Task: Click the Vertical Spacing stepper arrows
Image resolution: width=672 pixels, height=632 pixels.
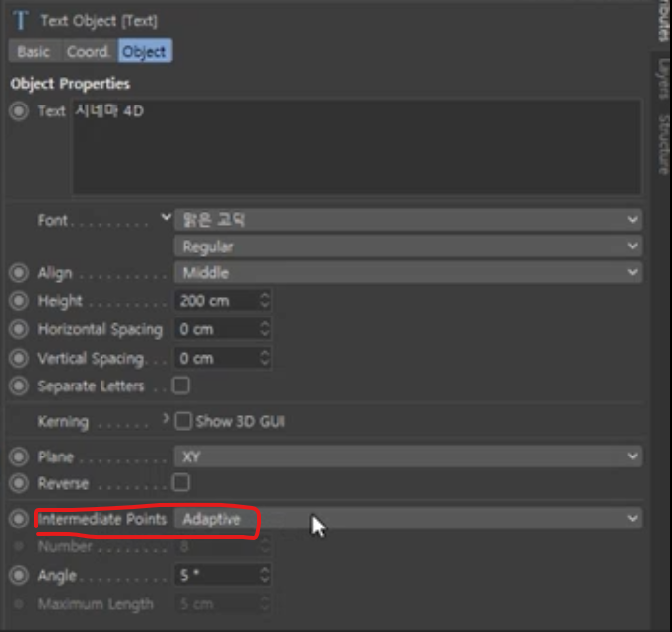Action: 265,358
